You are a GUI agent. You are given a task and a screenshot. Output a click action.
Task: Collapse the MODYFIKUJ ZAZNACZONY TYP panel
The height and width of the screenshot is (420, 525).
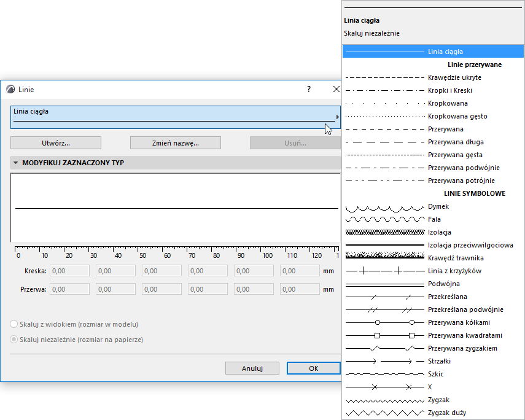point(15,163)
